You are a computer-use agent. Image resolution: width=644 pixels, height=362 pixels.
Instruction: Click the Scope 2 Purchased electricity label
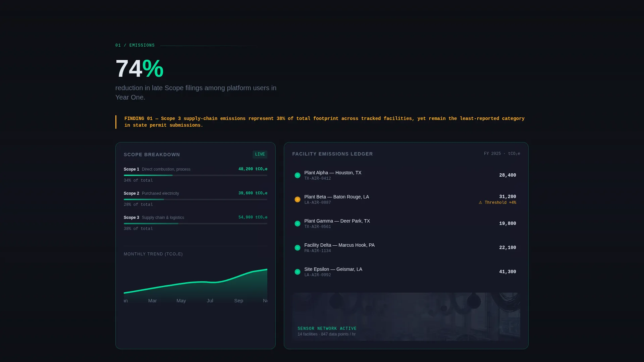pos(151,193)
